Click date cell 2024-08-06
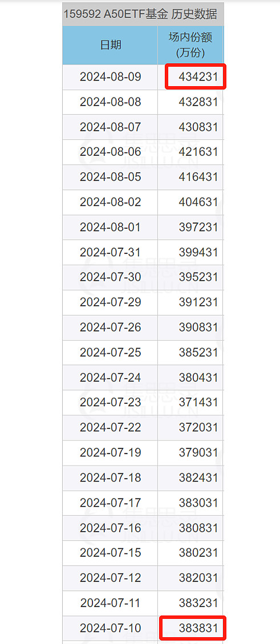Image resolution: width=280 pixels, height=644 pixels. click(110, 152)
